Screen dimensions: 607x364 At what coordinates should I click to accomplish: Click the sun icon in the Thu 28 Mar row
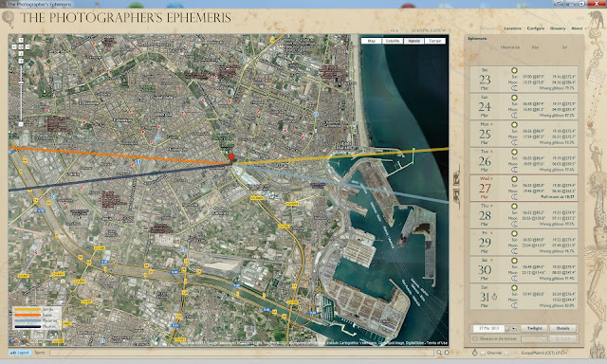514,207
